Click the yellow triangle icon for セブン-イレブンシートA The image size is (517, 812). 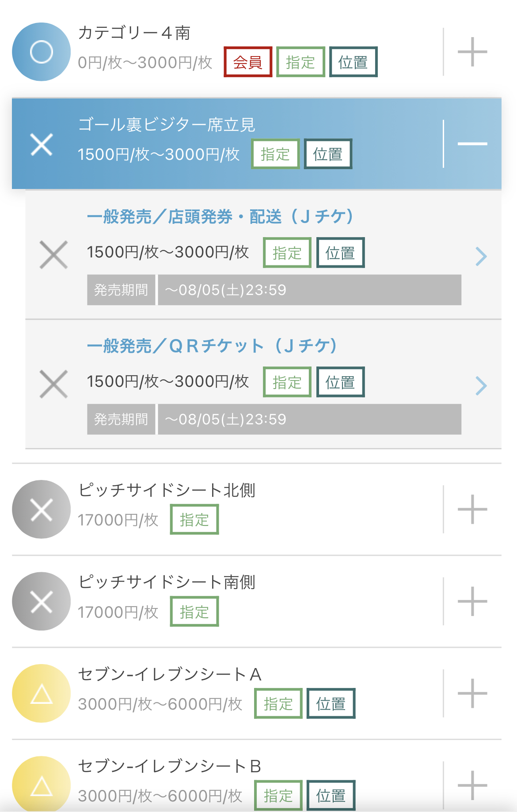click(x=41, y=693)
